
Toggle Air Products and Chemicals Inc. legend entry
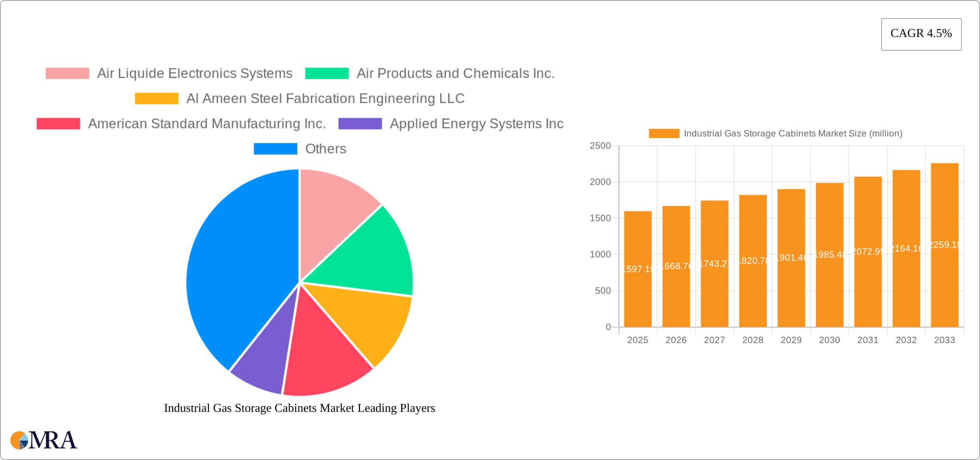coord(456,73)
